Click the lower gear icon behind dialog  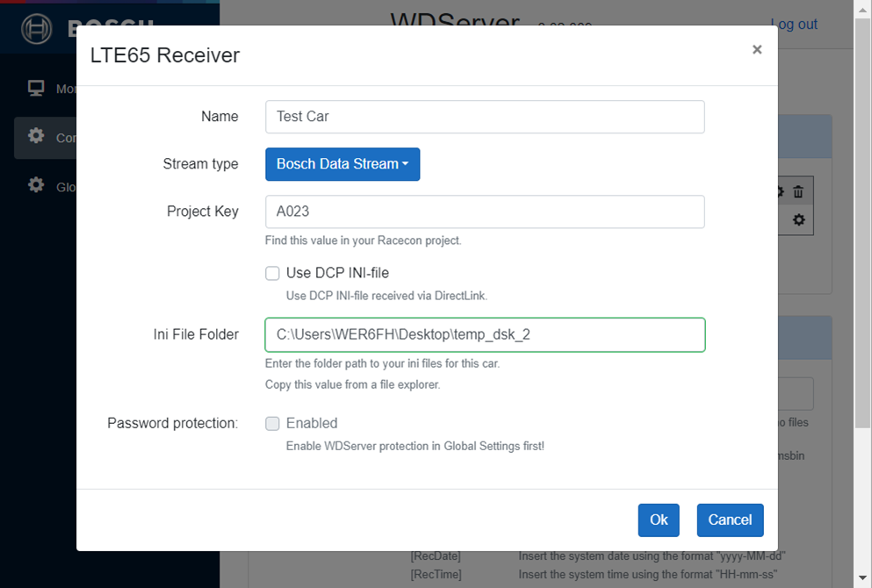798,220
